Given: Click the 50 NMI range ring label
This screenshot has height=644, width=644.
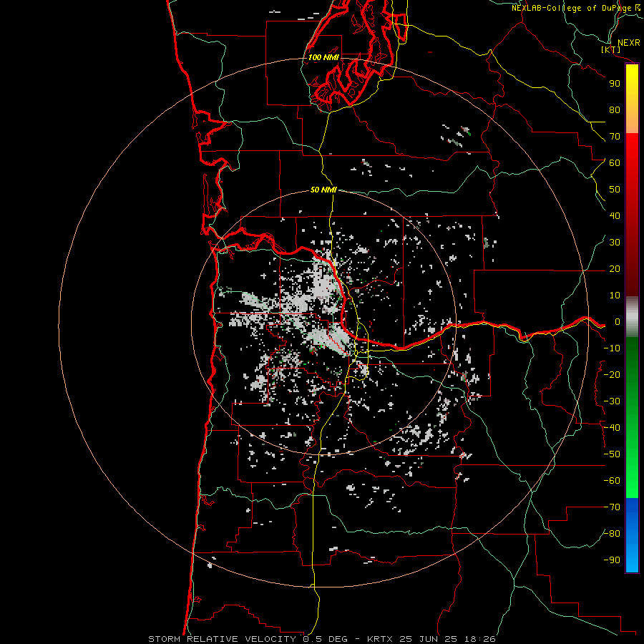Looking at the screenshot, I should click(323, 190).
